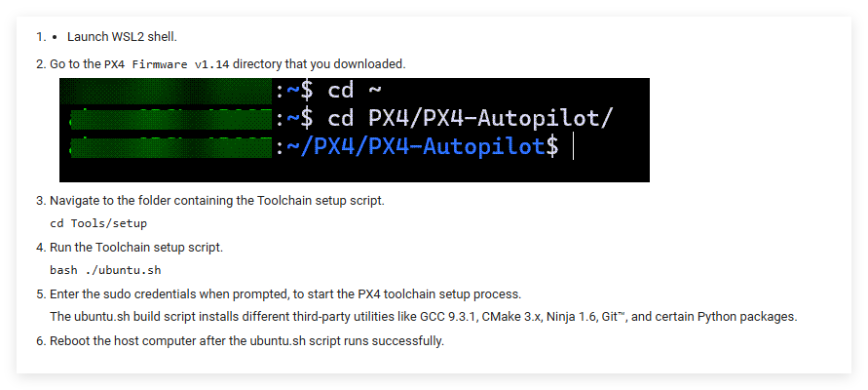The width and height of the screenshot is (868, 390).
Task: Click the terminal cursor after the prompt
Action: (x=575, y=146)
